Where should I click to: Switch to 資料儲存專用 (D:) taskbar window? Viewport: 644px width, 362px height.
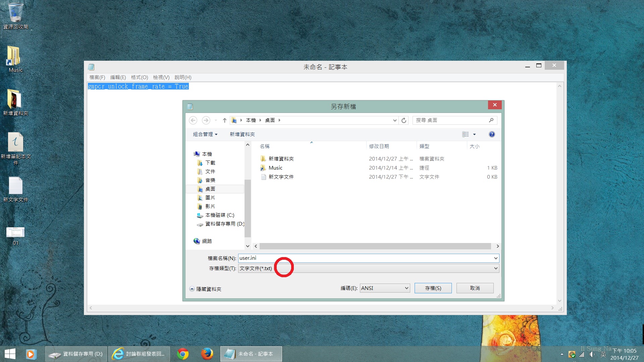coord(76,354)
